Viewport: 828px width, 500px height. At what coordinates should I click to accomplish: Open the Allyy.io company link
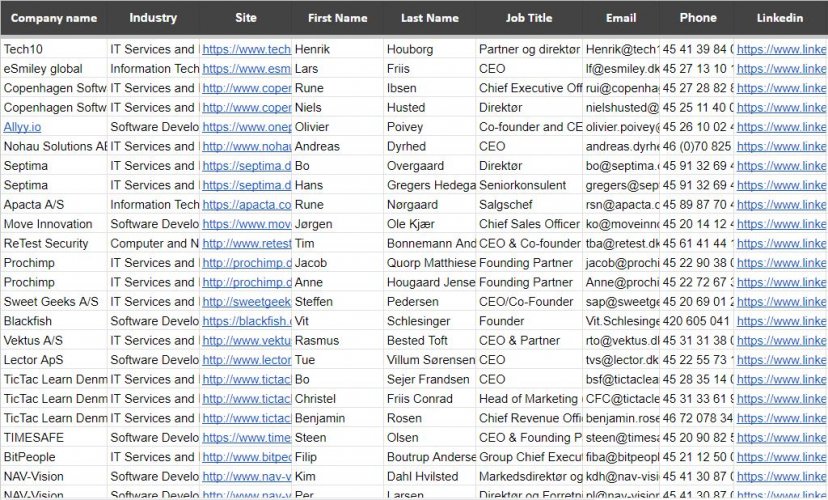pos(22,127)
